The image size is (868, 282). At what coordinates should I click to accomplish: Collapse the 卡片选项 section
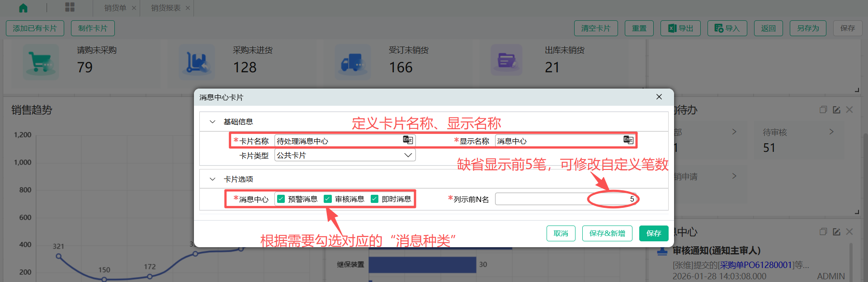(x=212, y=179)
